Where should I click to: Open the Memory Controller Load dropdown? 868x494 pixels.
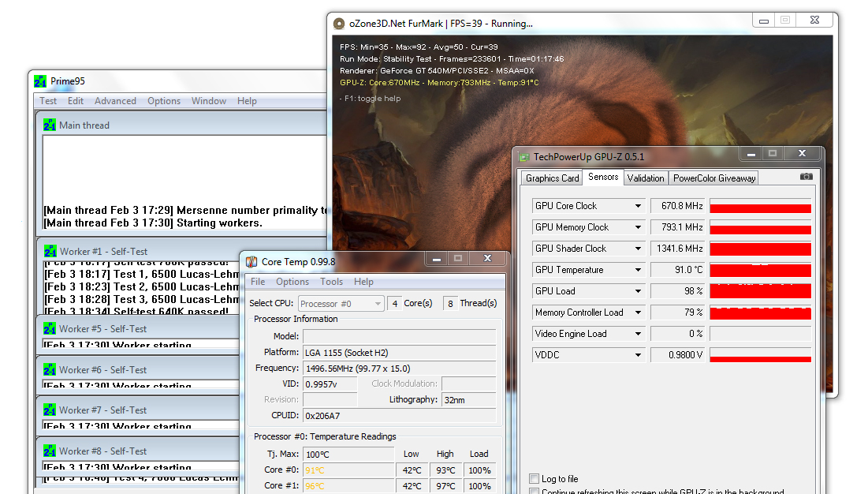638,313
